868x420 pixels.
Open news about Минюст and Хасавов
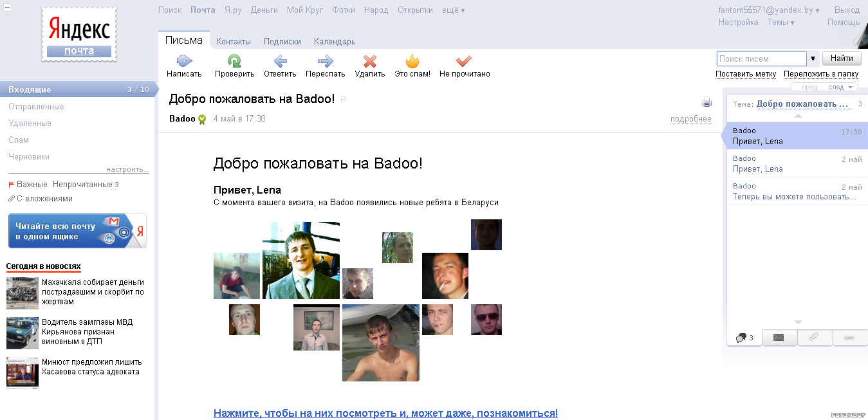coord(92,367)
